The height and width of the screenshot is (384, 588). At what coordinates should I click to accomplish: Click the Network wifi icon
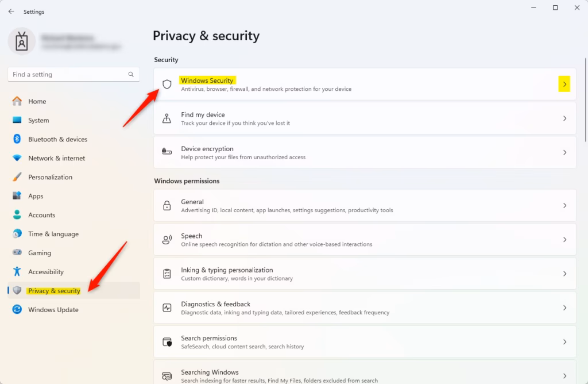pos(17,158)
